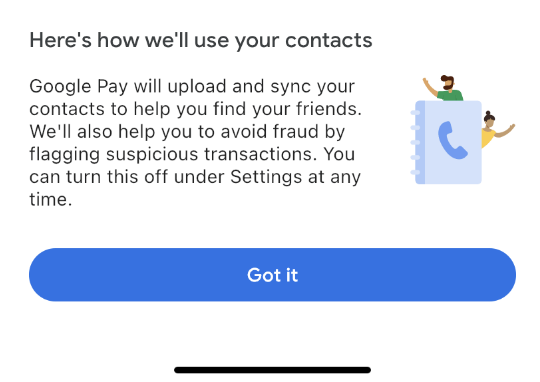The image size is (540, 382).
Task: Click the woman's outstretched waving arm
Action: pos(505,131)
